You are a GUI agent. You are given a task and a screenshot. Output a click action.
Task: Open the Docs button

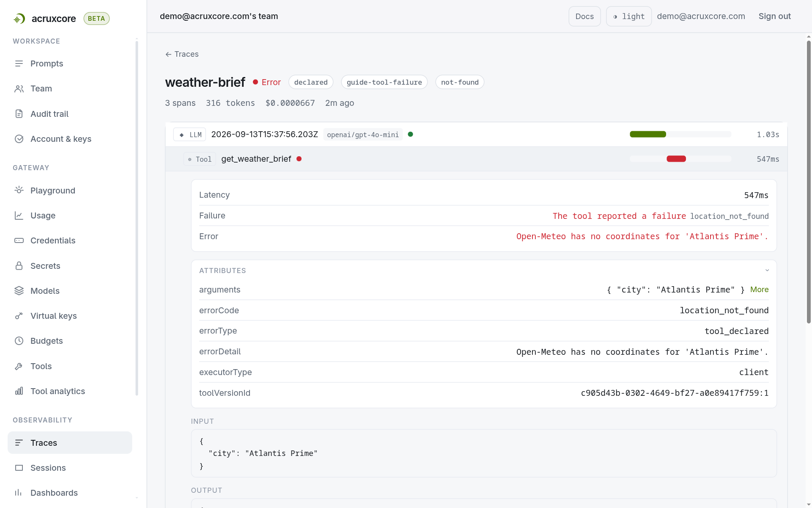584,17
